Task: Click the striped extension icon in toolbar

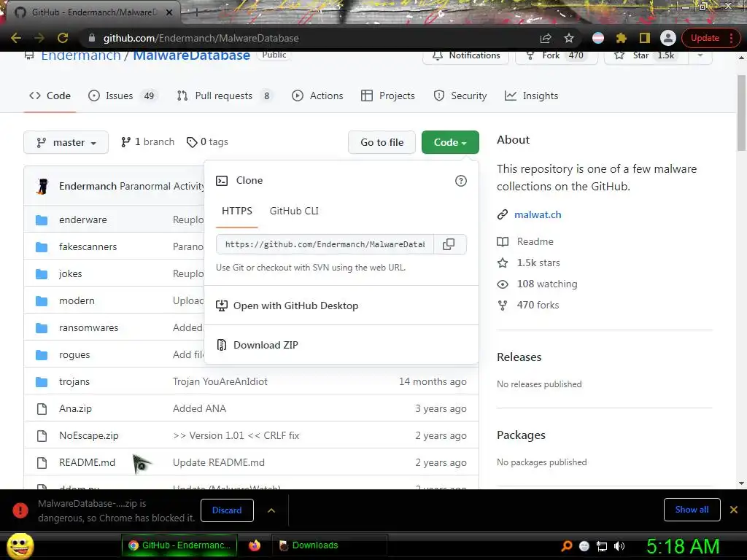Action: click(x=598, y=38)
